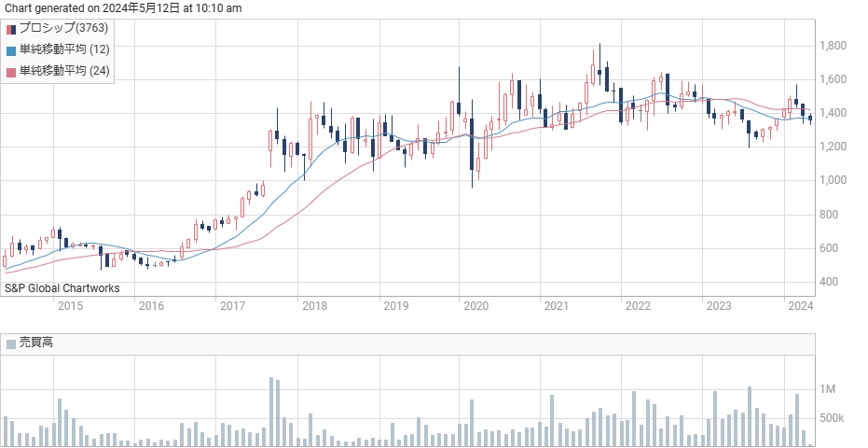Click the 500k volume axis label

(x=832, y=418)
